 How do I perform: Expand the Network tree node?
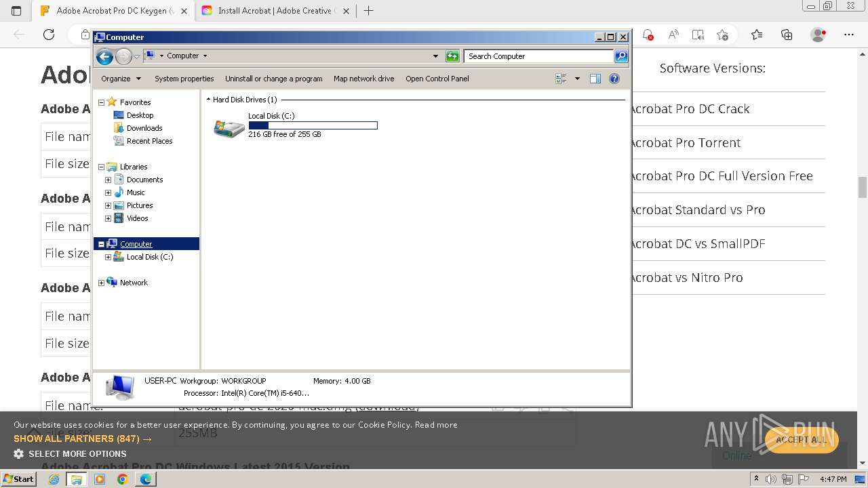(x=102, y=283)
